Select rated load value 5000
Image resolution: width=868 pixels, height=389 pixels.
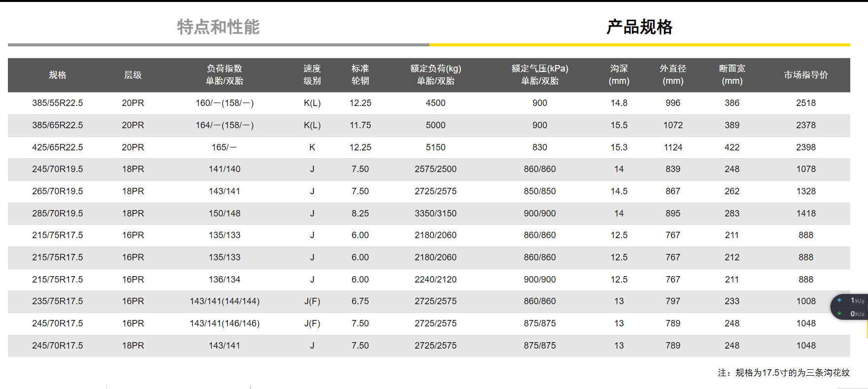[436, 125]
